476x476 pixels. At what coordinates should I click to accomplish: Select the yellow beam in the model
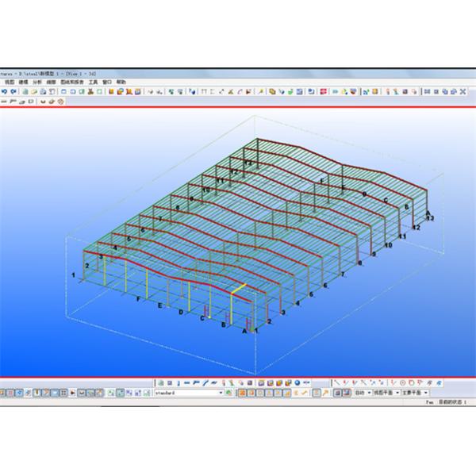click(240, 289)
